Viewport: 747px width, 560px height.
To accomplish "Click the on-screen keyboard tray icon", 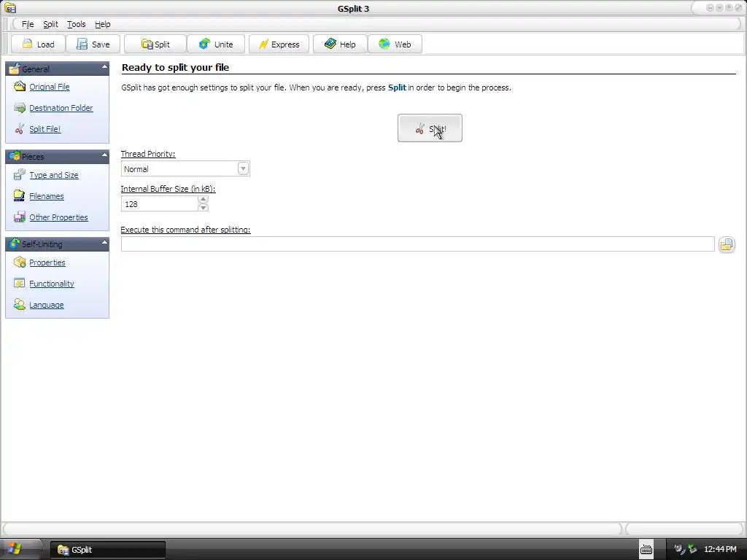I will 646,550.
